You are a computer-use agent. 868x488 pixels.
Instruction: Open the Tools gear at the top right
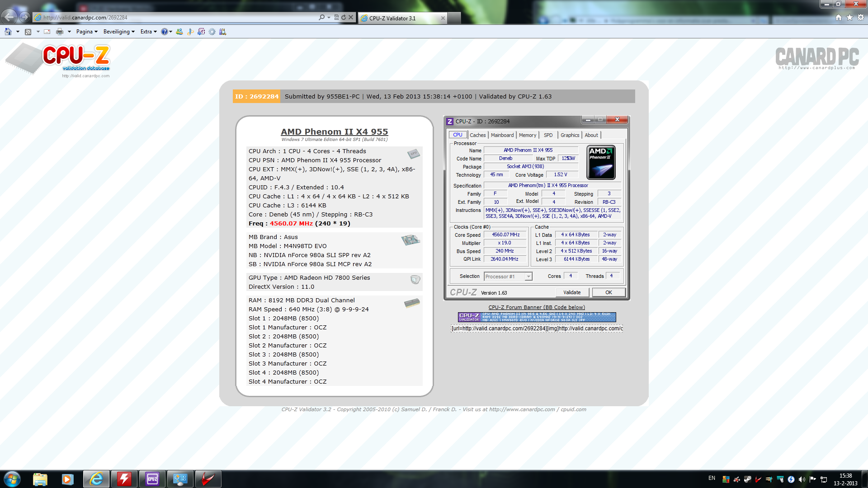861,18
